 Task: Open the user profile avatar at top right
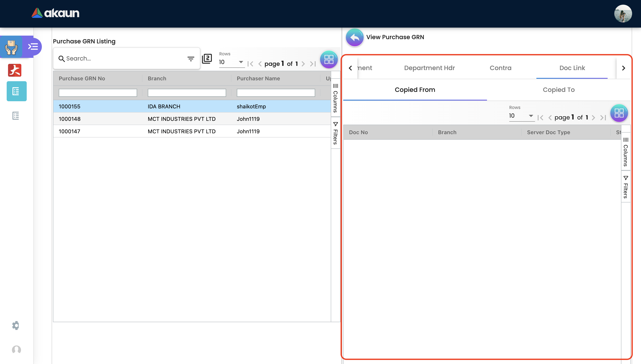(623, 14)
